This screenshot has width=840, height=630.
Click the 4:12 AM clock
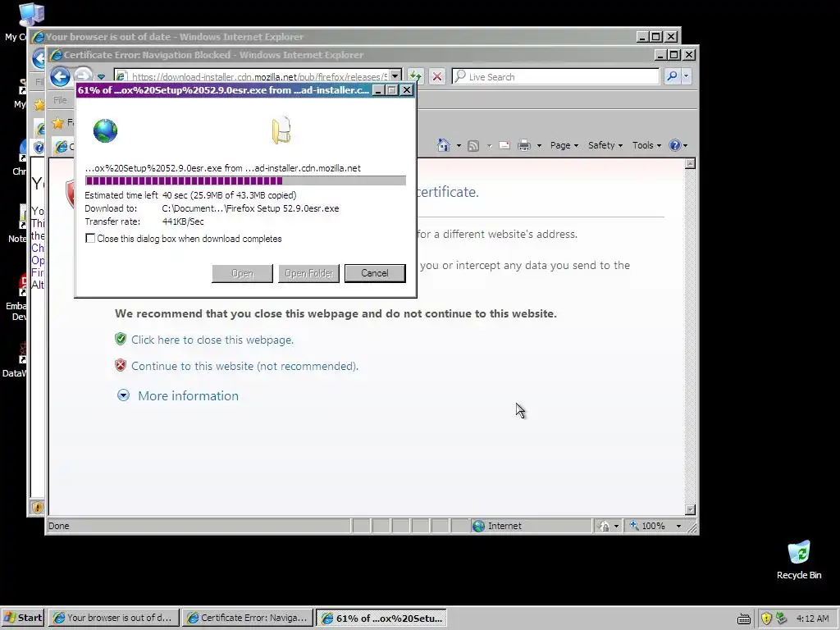point(812,619)
